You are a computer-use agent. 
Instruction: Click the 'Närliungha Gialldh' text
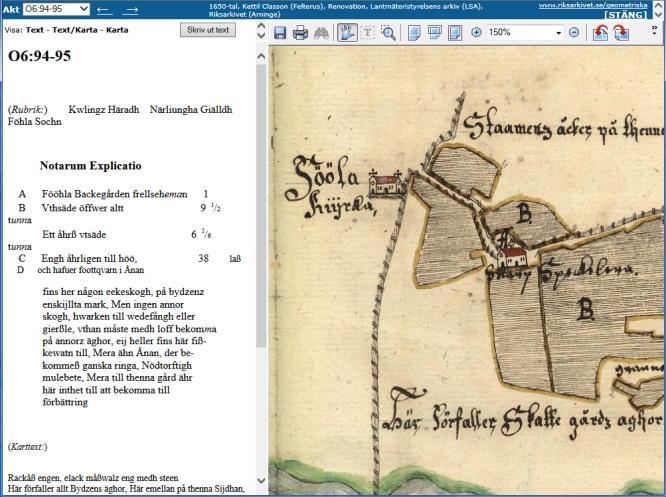coord(191,110)
